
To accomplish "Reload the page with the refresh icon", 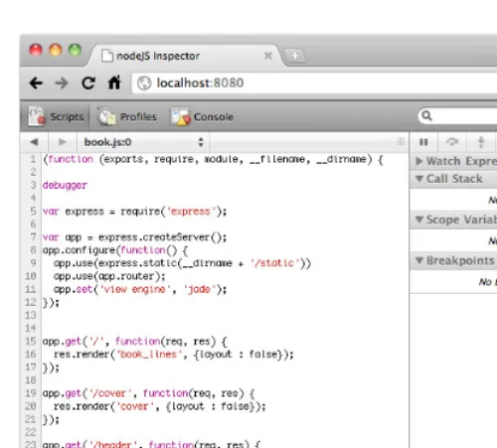I will tap(88, 82).
